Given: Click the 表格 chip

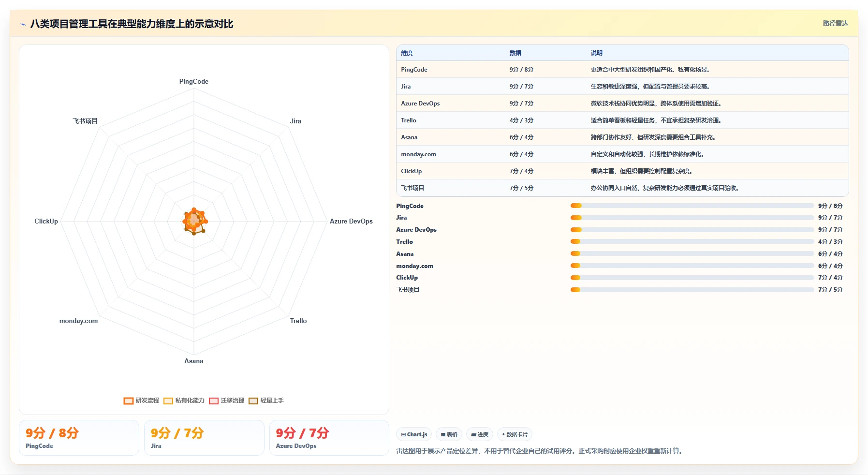Looking at the screenshot, I should point(449,434).
